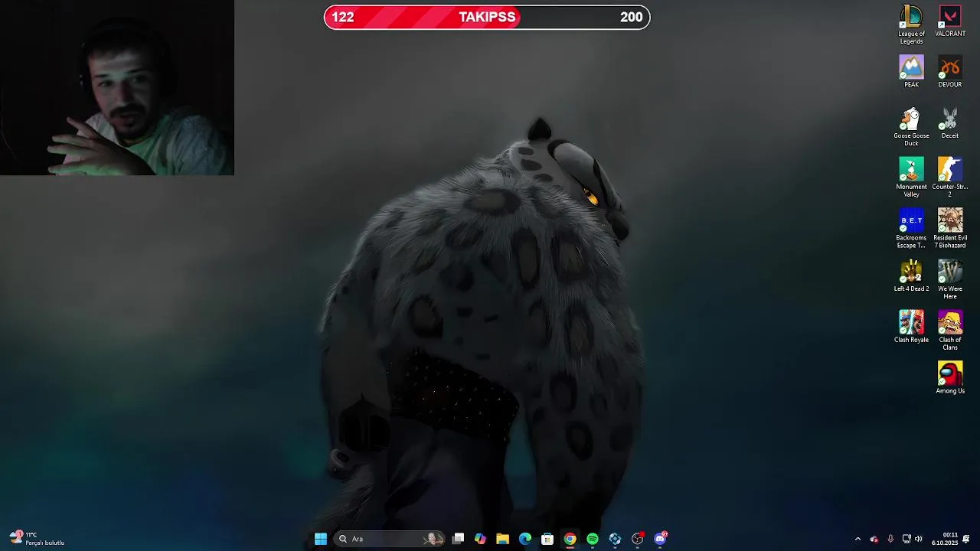
Task: Click the webcam overlay thumbnail
Action: (x=117, y=88)
